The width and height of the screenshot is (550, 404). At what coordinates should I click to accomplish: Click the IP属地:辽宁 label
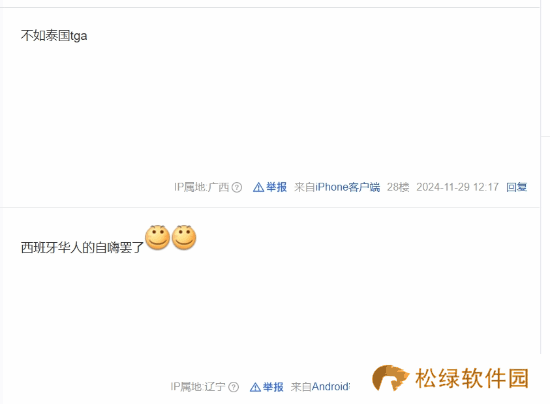(198, 387)
